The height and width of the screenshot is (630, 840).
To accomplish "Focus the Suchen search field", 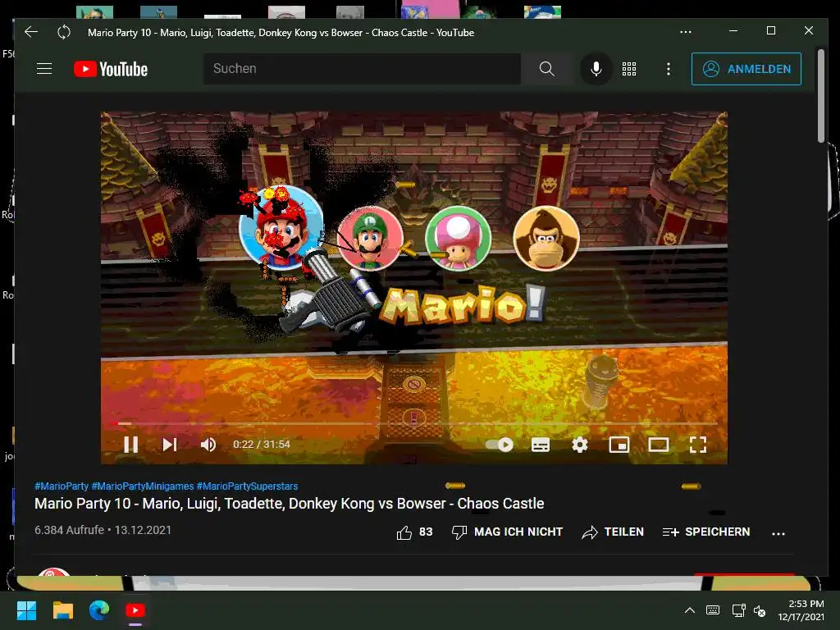I will [x=362, y=69].
